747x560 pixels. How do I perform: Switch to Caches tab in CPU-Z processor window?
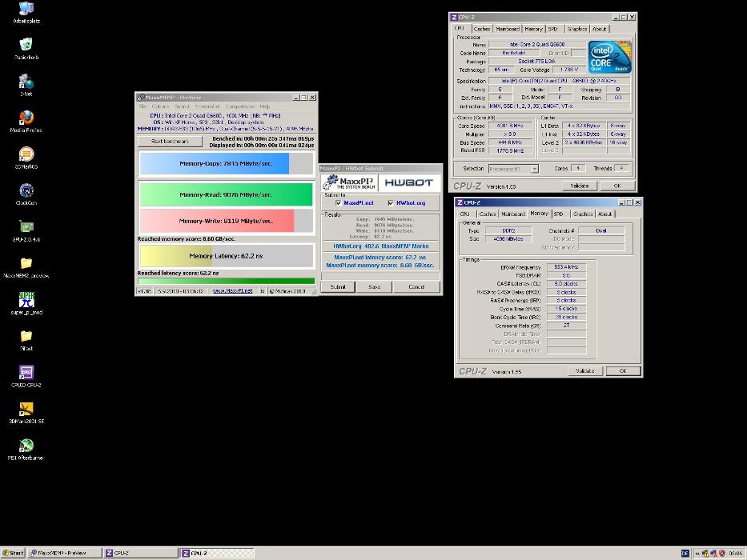(x=482, y=29)
